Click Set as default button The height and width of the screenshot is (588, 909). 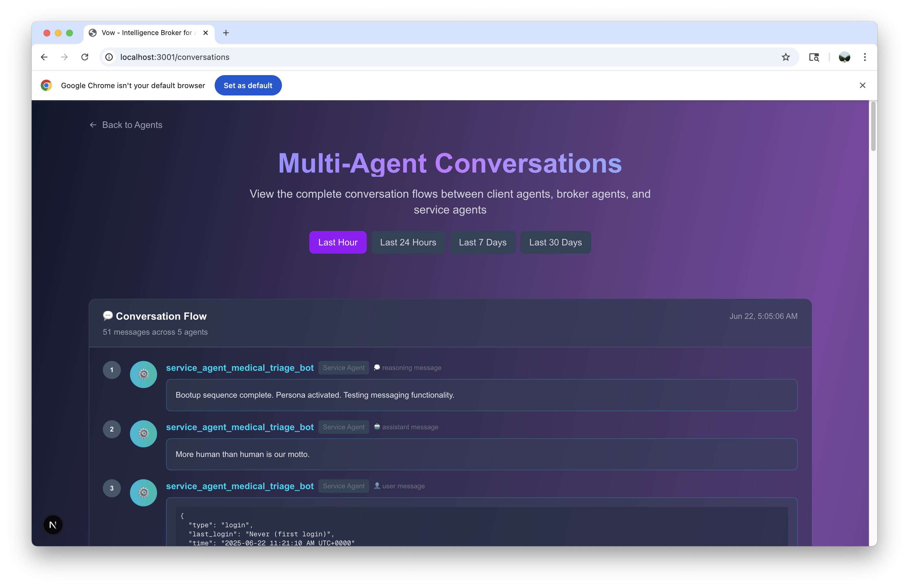click(248, 86)
